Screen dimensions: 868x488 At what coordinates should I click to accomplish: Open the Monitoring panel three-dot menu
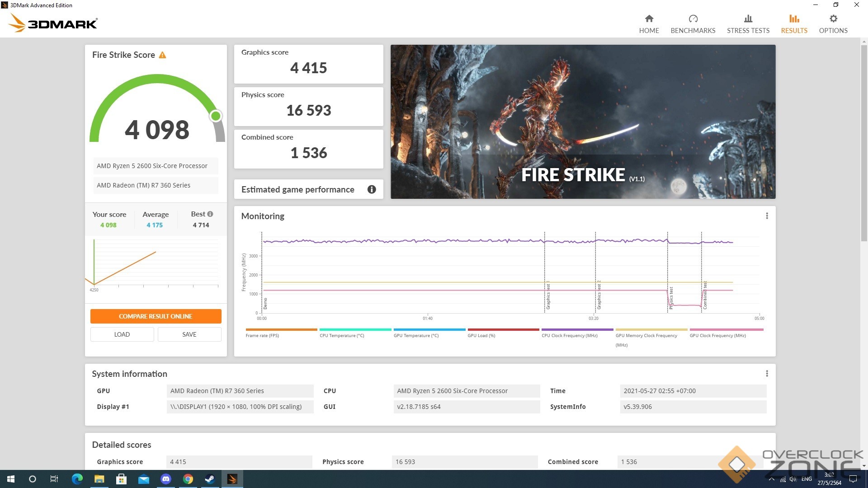click(767, 216)
